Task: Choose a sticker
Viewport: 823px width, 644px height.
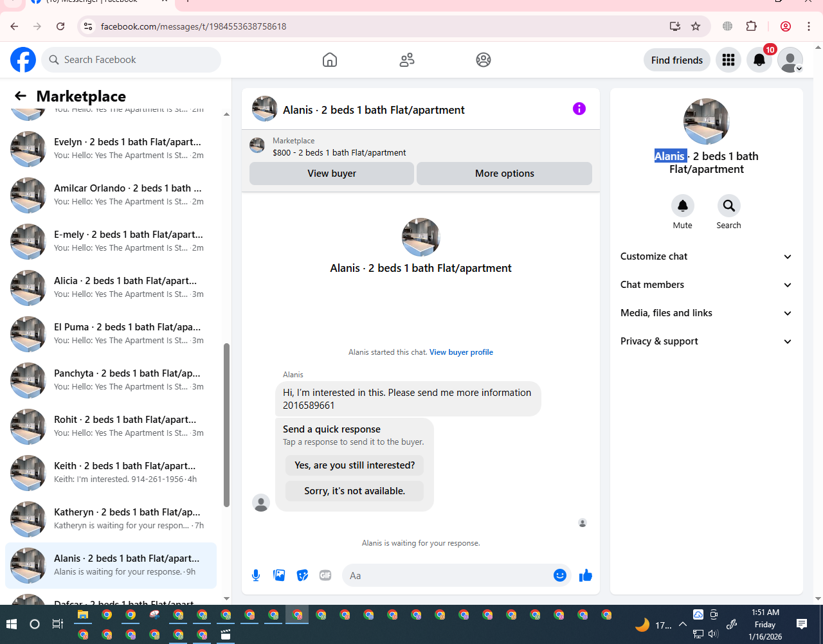Action: click(302, 575)
